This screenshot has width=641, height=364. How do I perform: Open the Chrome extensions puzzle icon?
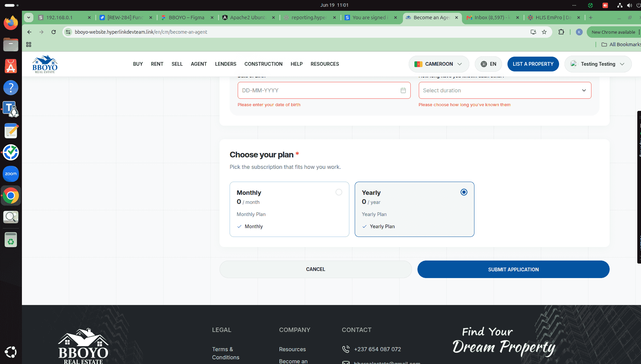(561, 32)
